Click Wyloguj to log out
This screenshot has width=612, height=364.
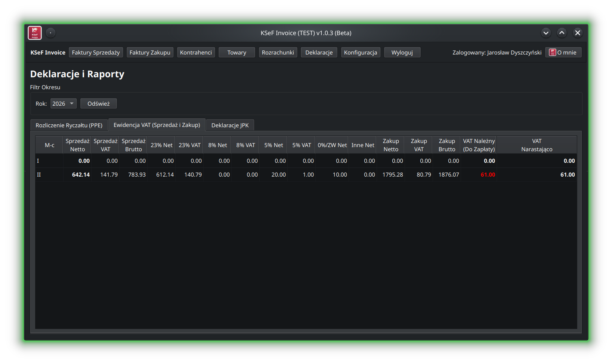(x=402, y=53)
